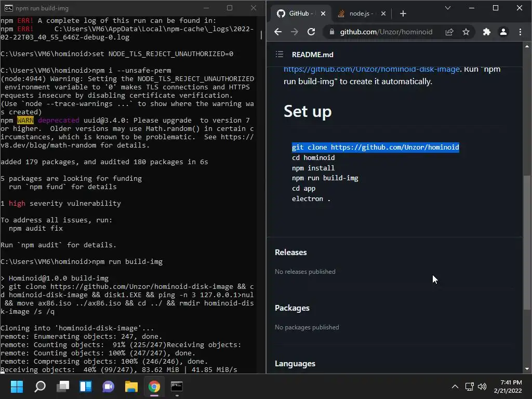Click 'No packages published' text
This screenshot has height=399, width=532.
point(307,327)
